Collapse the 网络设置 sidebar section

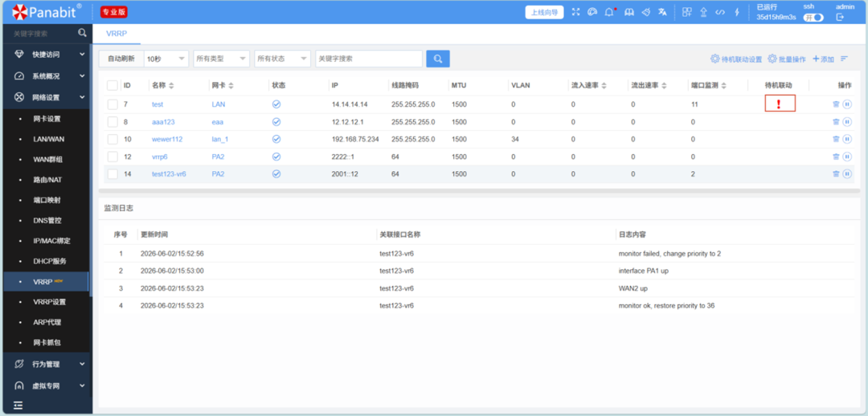47,97
